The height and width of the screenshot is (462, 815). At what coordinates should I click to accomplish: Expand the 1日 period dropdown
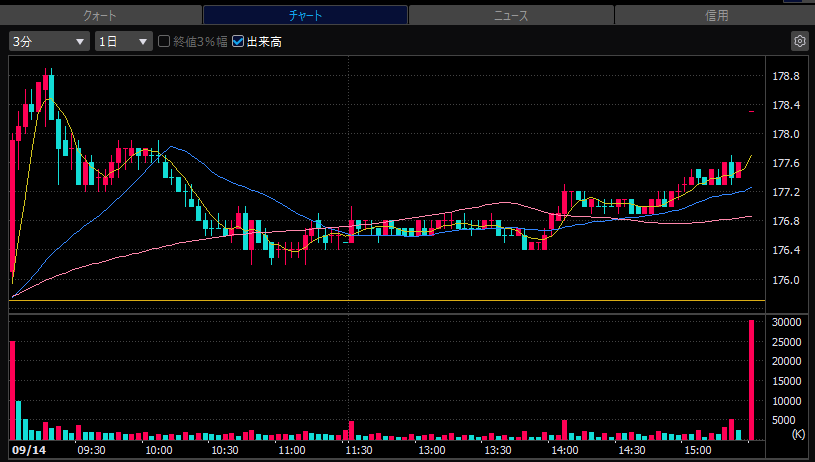pyautogui.click(x=124, y=42)
